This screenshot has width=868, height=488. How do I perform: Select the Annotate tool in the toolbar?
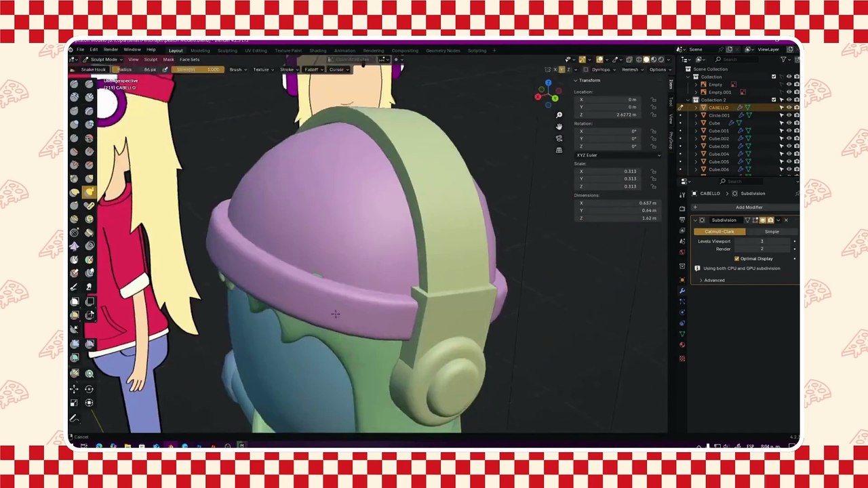tap(75, 418)
